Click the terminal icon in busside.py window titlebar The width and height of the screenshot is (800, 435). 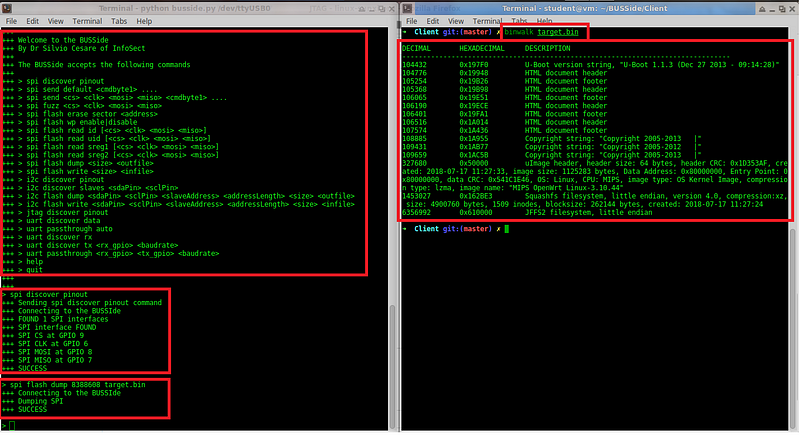pyautogui.click(x=7, y=9)
